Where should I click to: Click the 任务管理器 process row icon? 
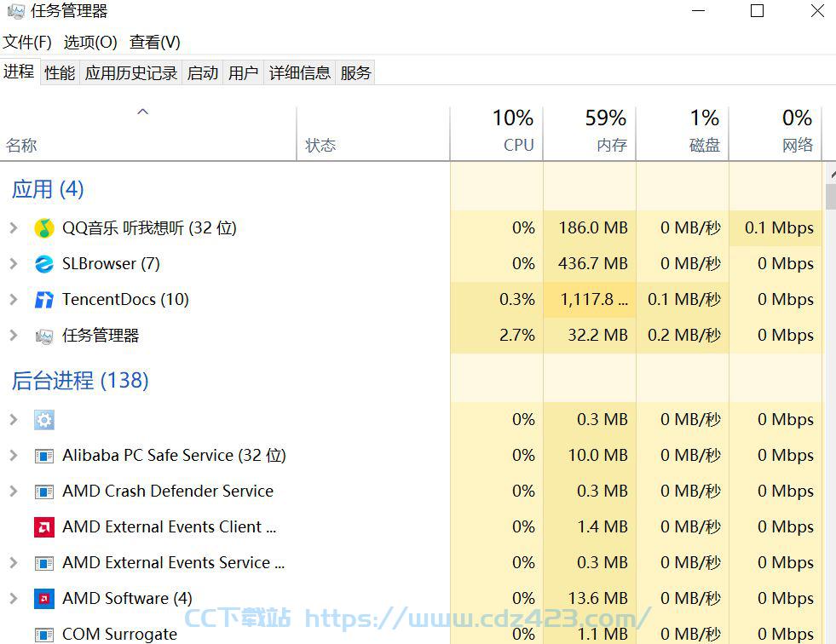[x=43, y=336]
